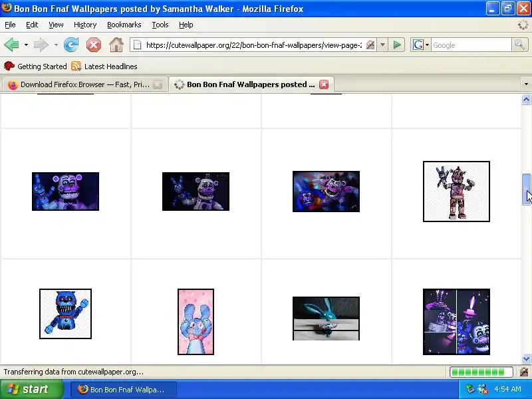Click the Windows start button
The height and width of the screenshot is (399, 532).
click(31, 389)
